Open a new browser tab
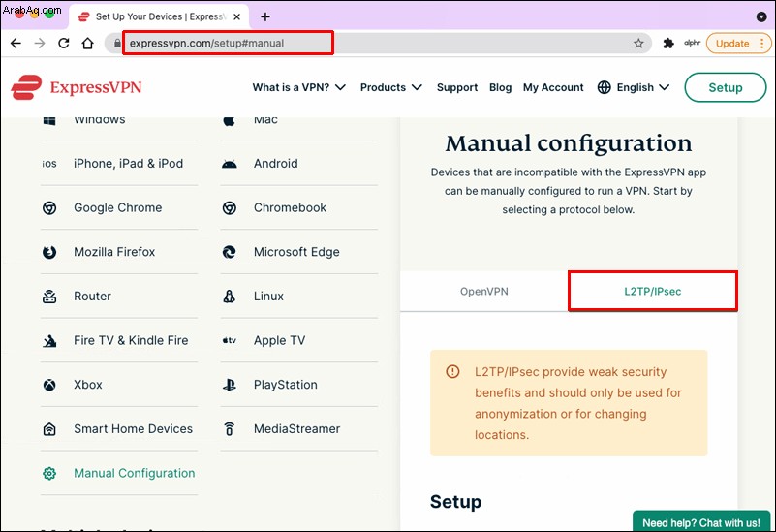Viewport: 776px width, 532px height. (265, 16)
